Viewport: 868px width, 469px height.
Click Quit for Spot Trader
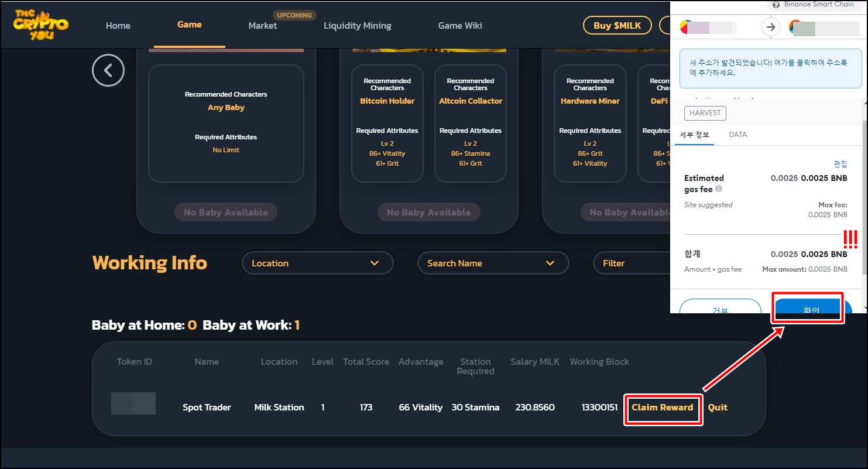point(718,408)
